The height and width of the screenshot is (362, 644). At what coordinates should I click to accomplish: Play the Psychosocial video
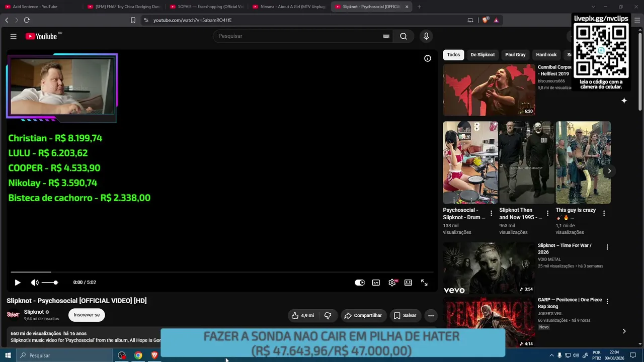coord(18,283)
